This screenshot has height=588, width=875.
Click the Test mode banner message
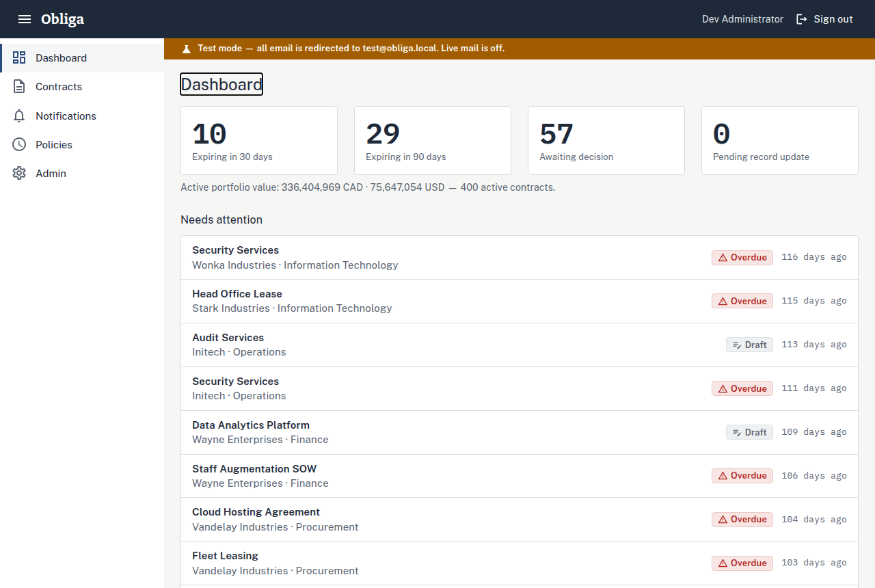[351, 49]
